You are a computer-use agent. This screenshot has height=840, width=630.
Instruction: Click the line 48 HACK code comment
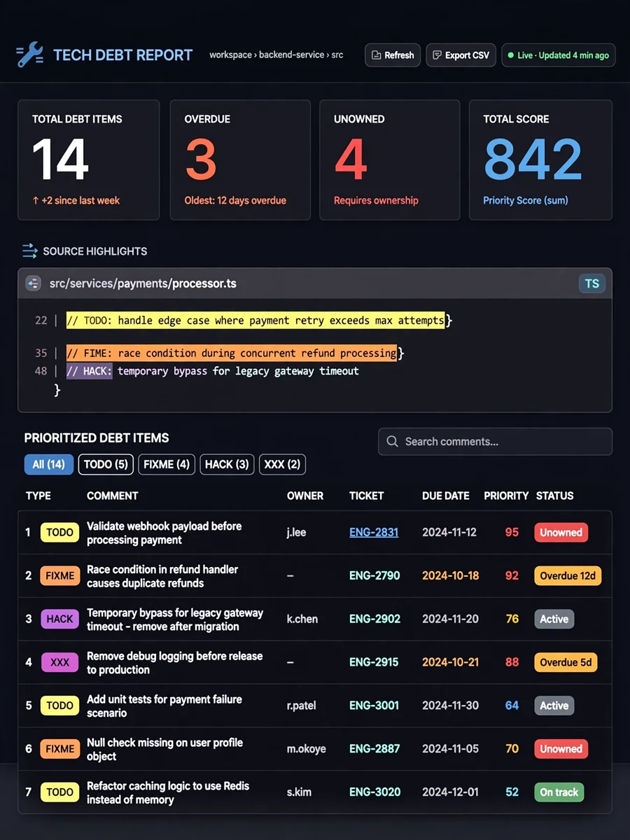(213, 371)
